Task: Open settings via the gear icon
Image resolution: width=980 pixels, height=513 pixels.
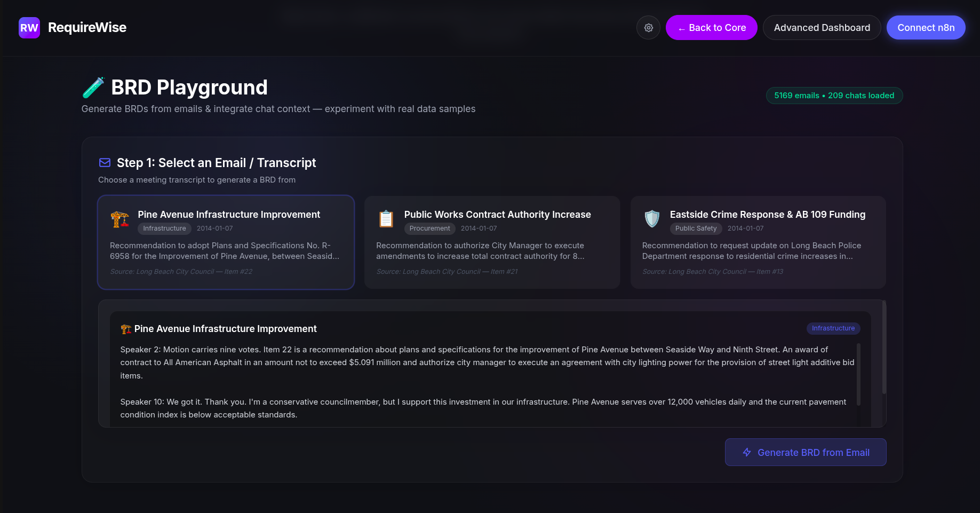Action: tap(648, 28)
